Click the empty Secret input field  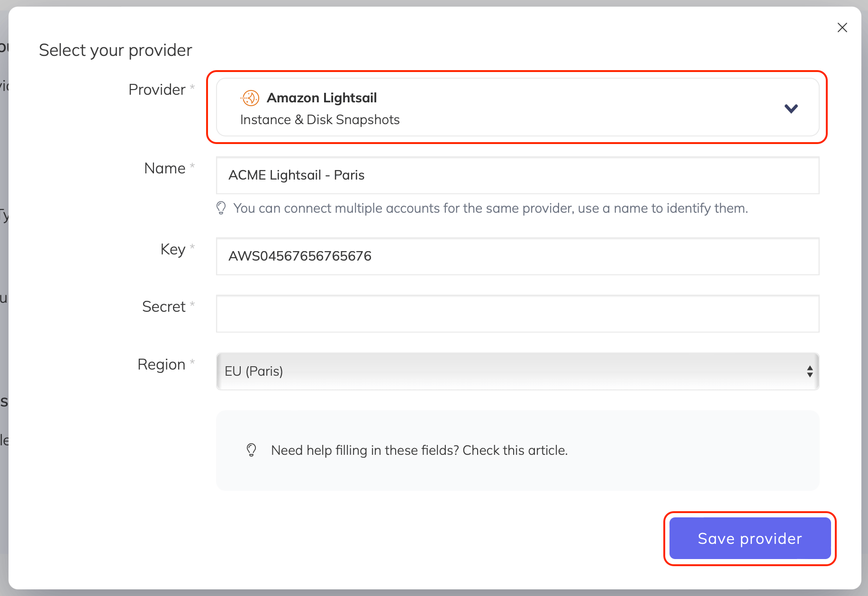[517, 314]
